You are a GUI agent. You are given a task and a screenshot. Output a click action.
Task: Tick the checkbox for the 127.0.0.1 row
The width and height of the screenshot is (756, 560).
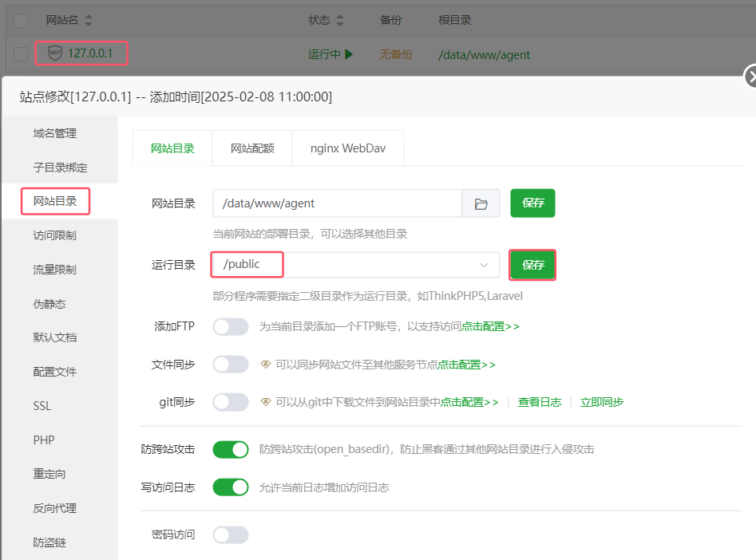21,54
